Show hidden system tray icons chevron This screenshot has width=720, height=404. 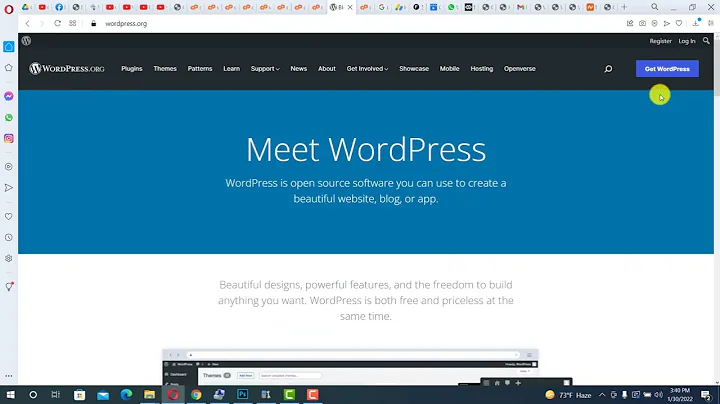tap(602, 395)
